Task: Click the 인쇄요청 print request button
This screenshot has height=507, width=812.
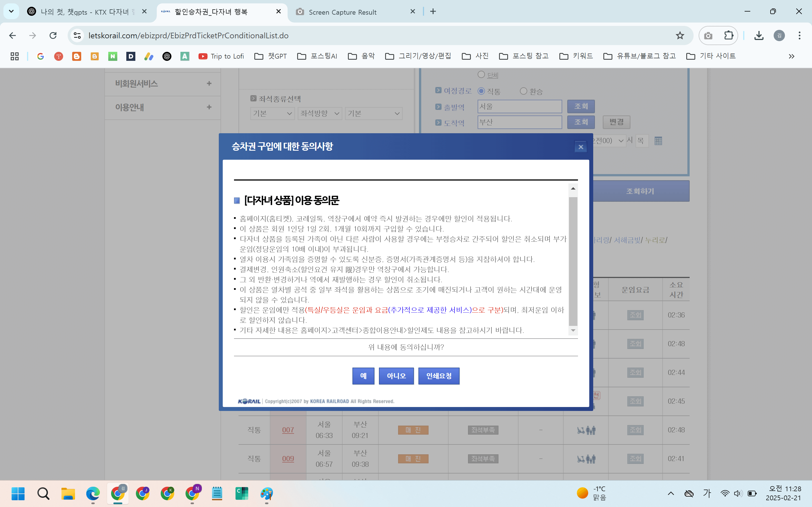Action: 438,376
